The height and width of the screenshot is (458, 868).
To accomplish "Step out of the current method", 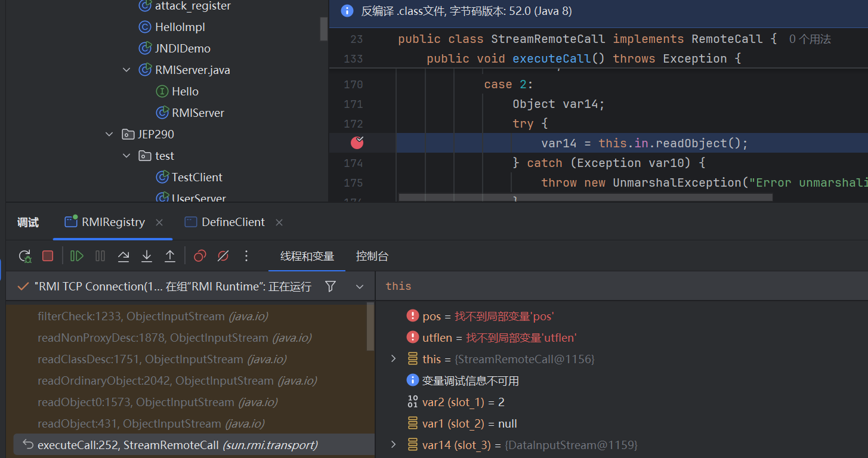I will [x=170, y=256].
